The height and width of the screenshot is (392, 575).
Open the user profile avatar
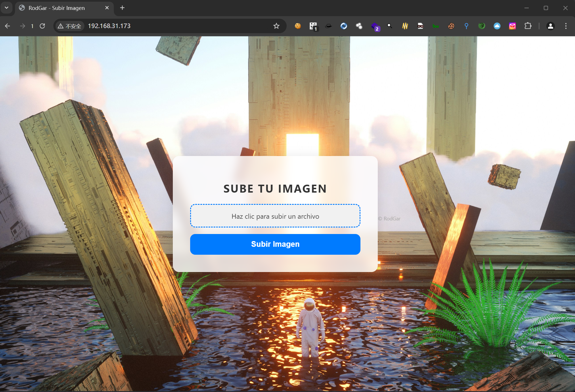[x=550, y=26]
